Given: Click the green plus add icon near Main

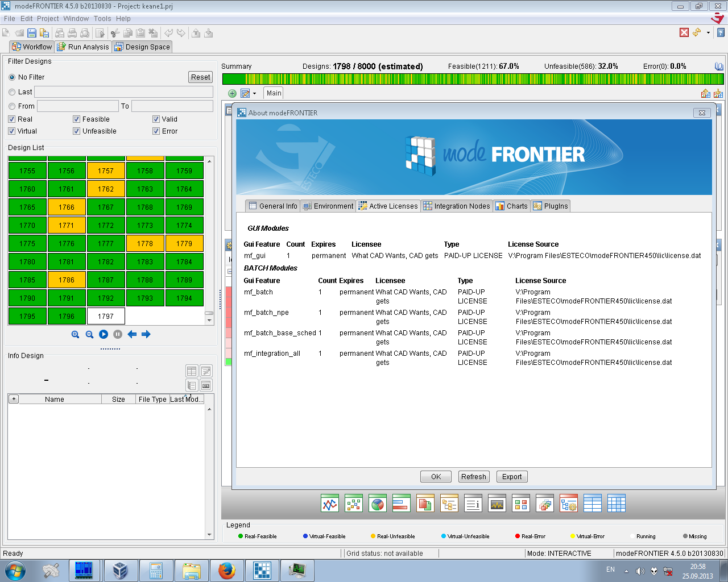Looking at the screenshot, I should pos(232,93).
